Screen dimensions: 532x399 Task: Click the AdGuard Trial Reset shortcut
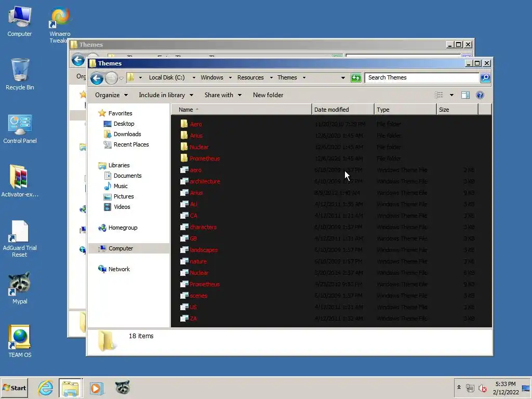pyautogui.click(x=20, y=239)
